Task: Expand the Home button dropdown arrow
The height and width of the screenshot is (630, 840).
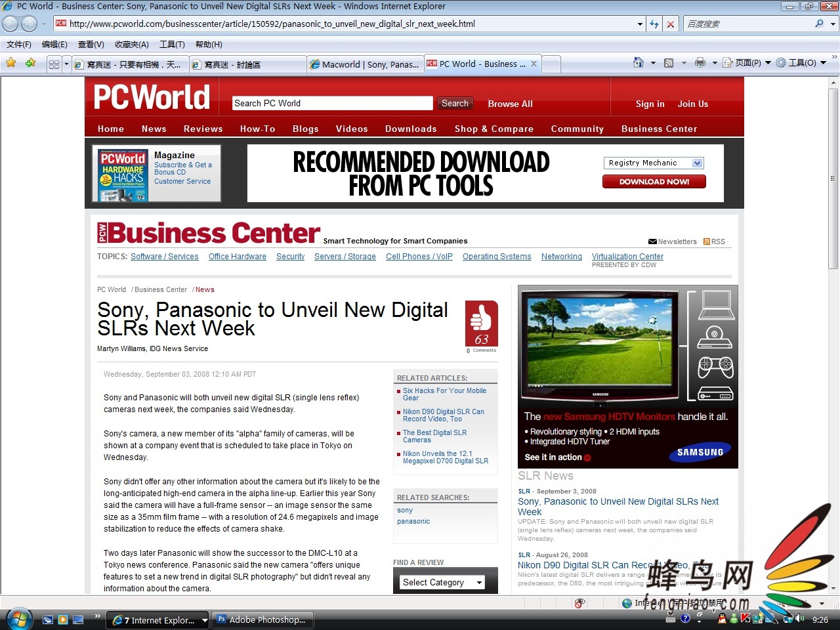Action: click(653, 63)
